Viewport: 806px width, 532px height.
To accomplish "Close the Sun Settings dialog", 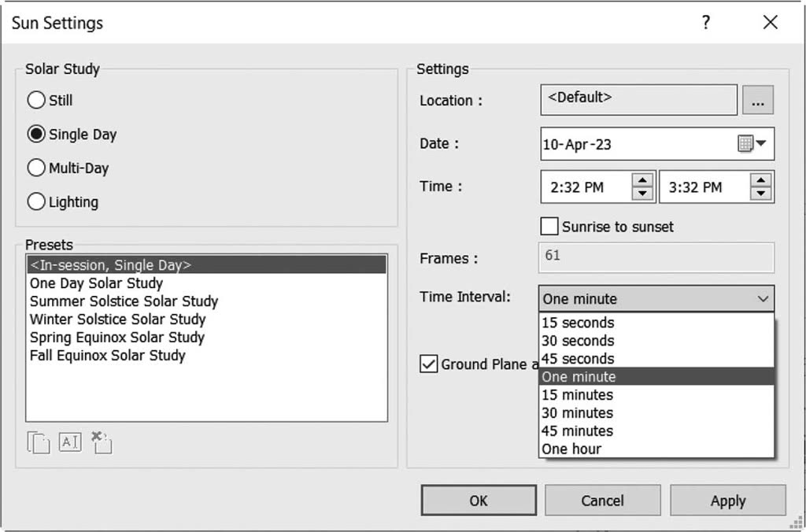I will [x=770, y=22].
